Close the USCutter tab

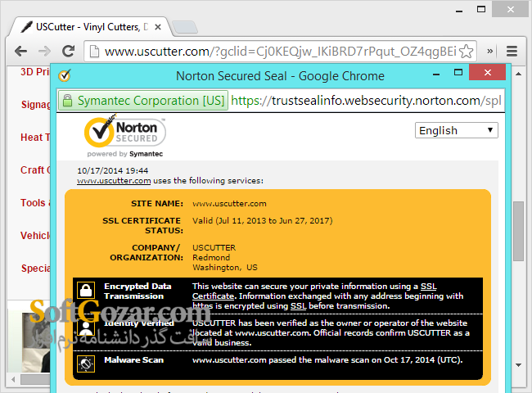coord(158,27)
